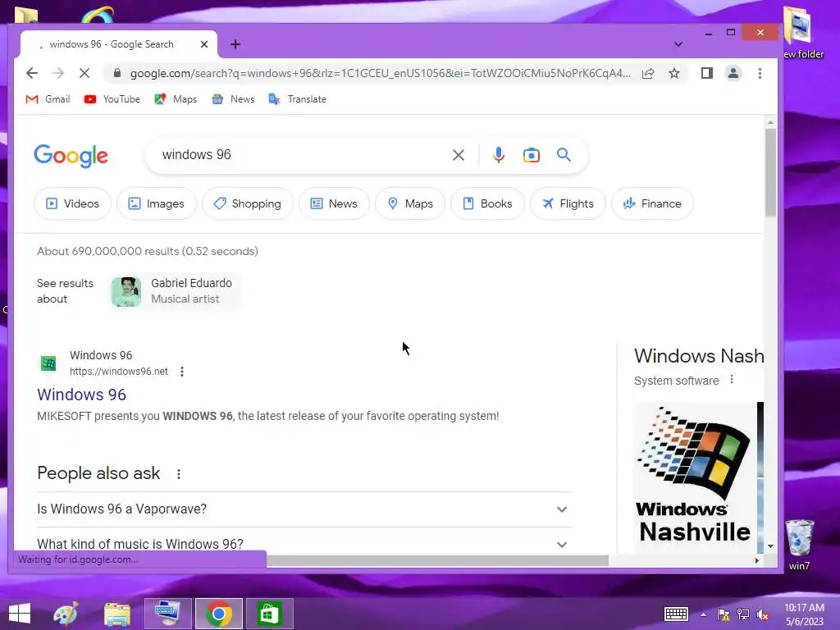Viewport: 840px width, 630px height.
Task: Open People also ask options menu
Action: click(x=178, y=474)
